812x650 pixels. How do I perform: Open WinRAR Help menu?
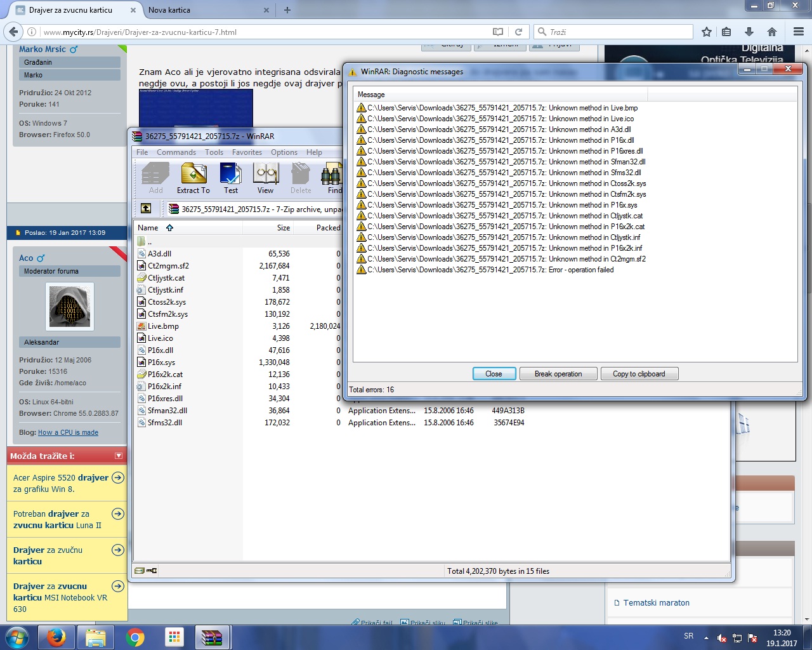(314, 152)
